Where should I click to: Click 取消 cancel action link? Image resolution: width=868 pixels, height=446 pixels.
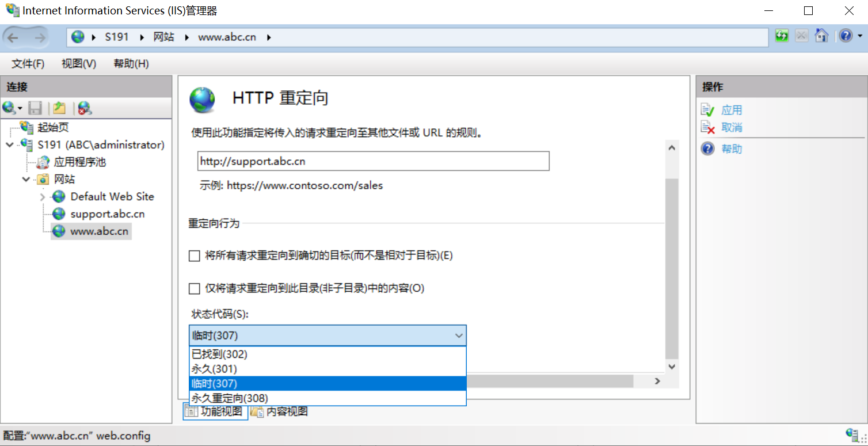(732, 127)
